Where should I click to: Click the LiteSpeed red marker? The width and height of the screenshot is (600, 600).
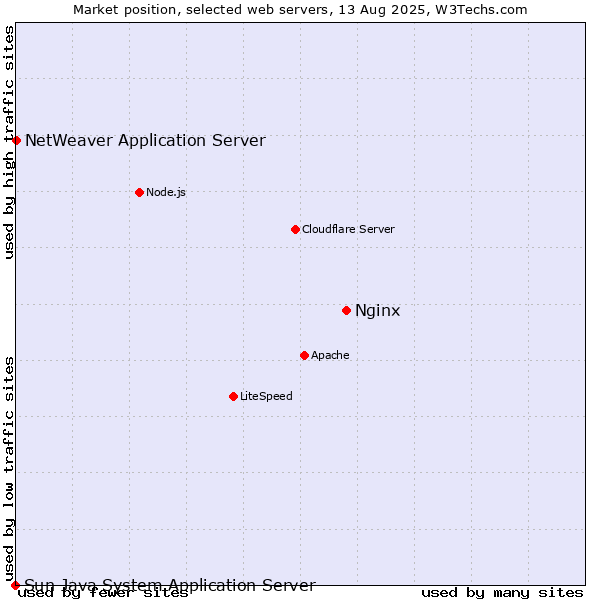pyautogui.click(x=234, y=396)
